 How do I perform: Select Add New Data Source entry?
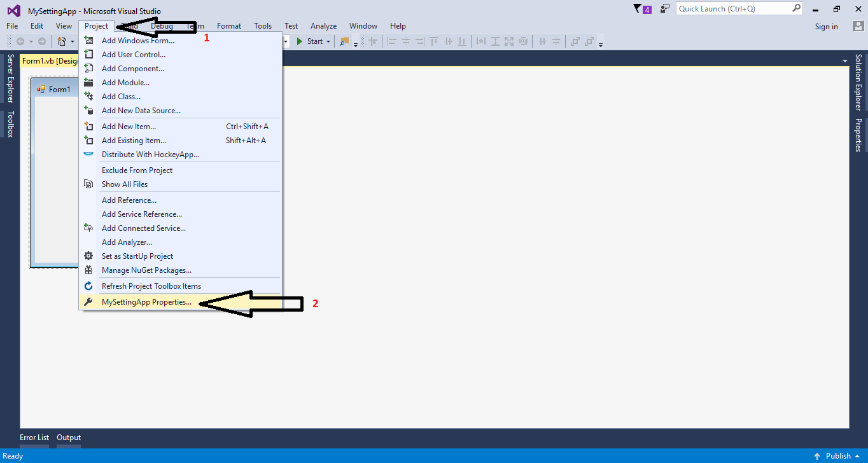click(179, 111)
